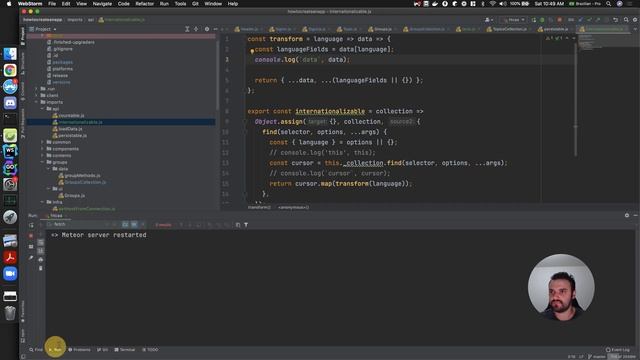Click the user account icon in top toolbar

(x=488, y=20)
